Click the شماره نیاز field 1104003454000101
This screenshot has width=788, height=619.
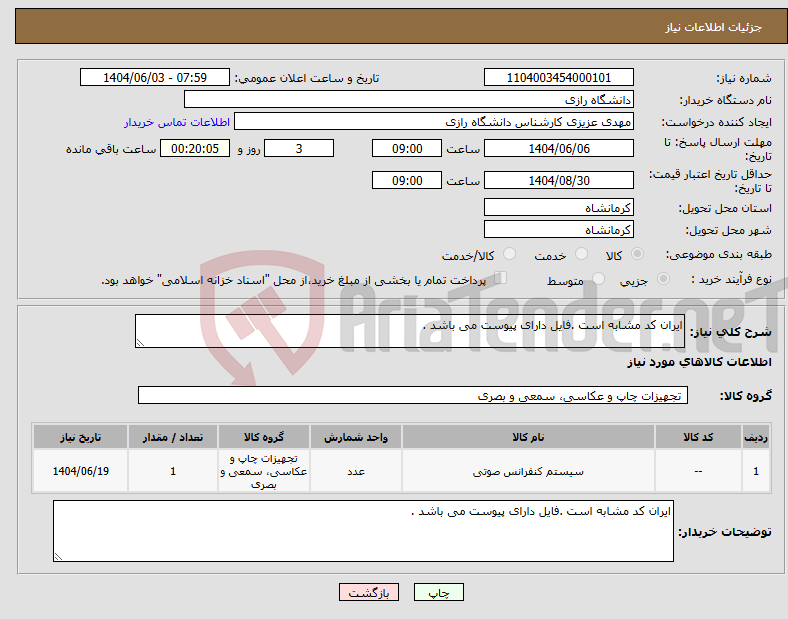tap(559, 77)
